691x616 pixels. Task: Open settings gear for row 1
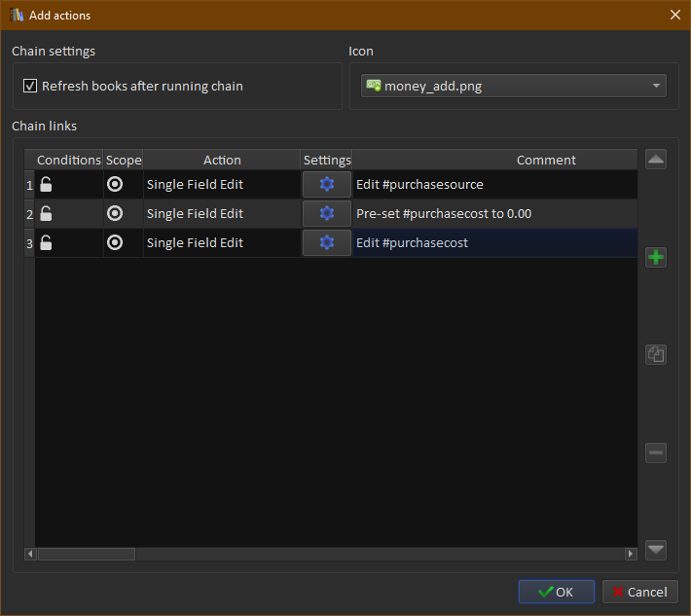326,185
